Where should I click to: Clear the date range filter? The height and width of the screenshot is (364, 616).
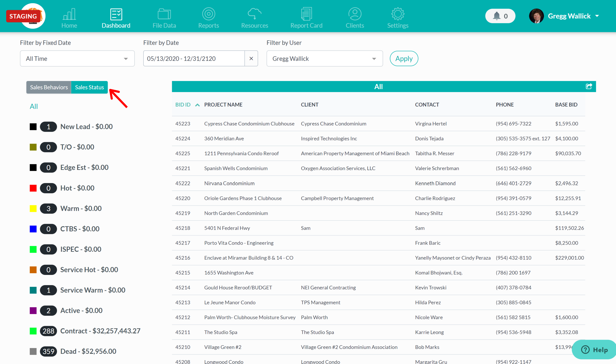[251, 58]
